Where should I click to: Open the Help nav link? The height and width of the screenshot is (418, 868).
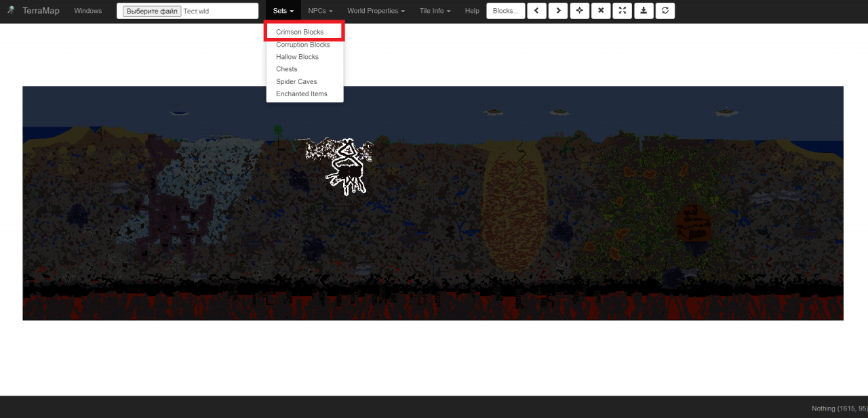pyautogui.click(x=472, y=11)
